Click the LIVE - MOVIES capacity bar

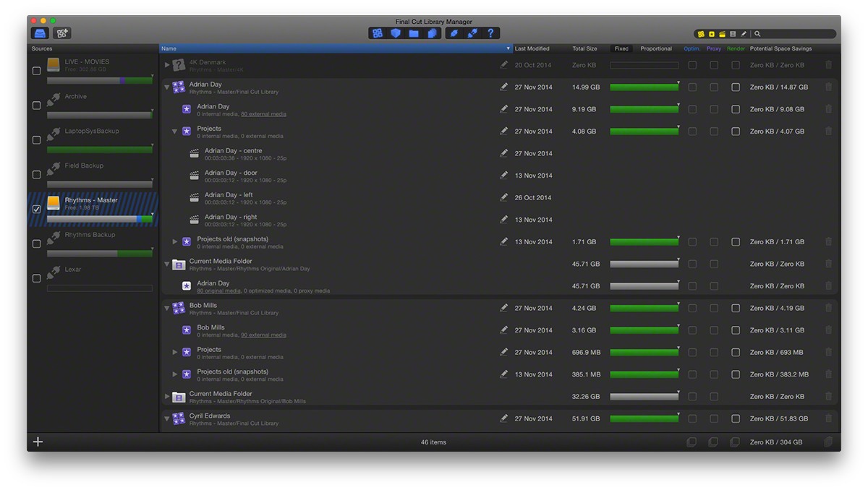click(100, 80)
